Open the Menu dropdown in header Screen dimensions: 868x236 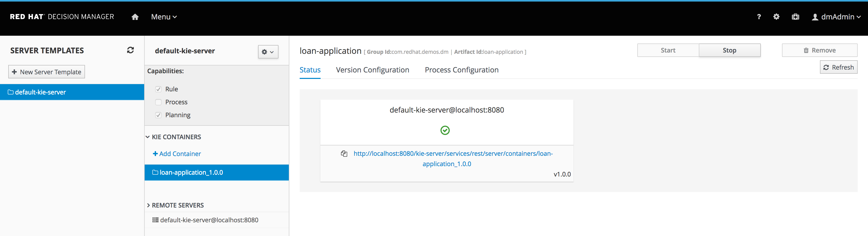[x=164, y=17]
